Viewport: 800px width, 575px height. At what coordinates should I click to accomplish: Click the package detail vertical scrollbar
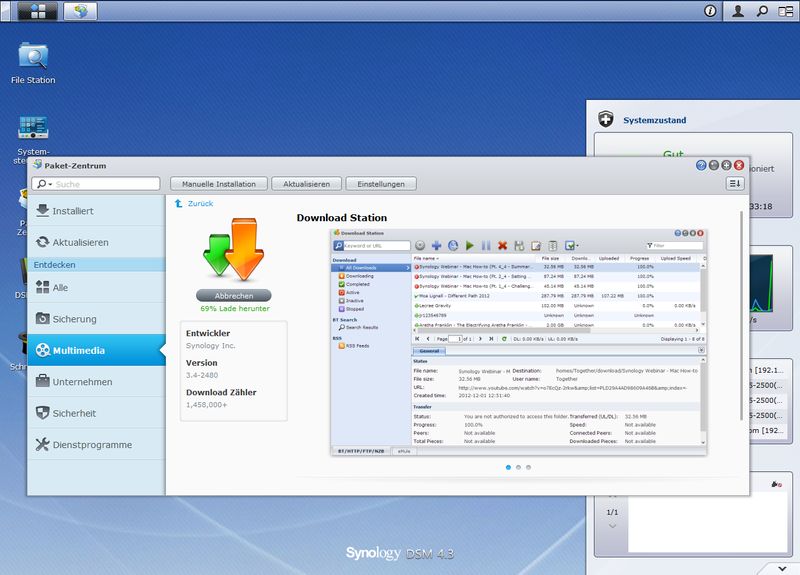click(741, 316)
